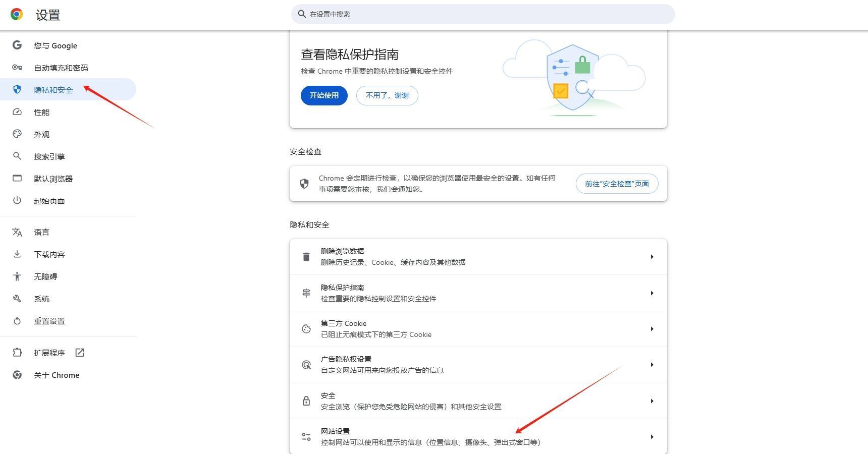
Task: Click the 前往"安全检查"页面 button
Action: coord(617,184)
